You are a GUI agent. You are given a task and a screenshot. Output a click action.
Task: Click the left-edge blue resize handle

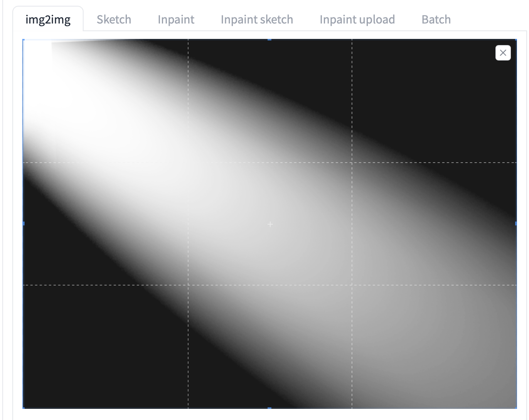pyautogui.click(x=24, y=223)
